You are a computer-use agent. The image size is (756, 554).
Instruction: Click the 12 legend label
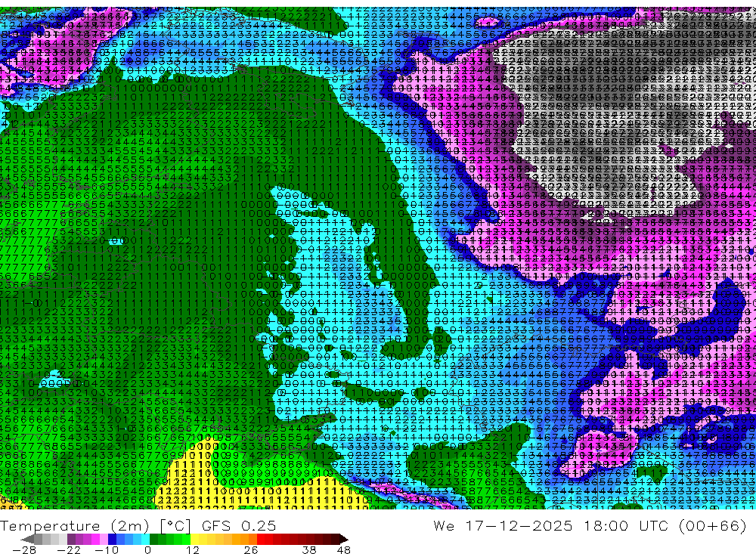[x=192, y=549]
